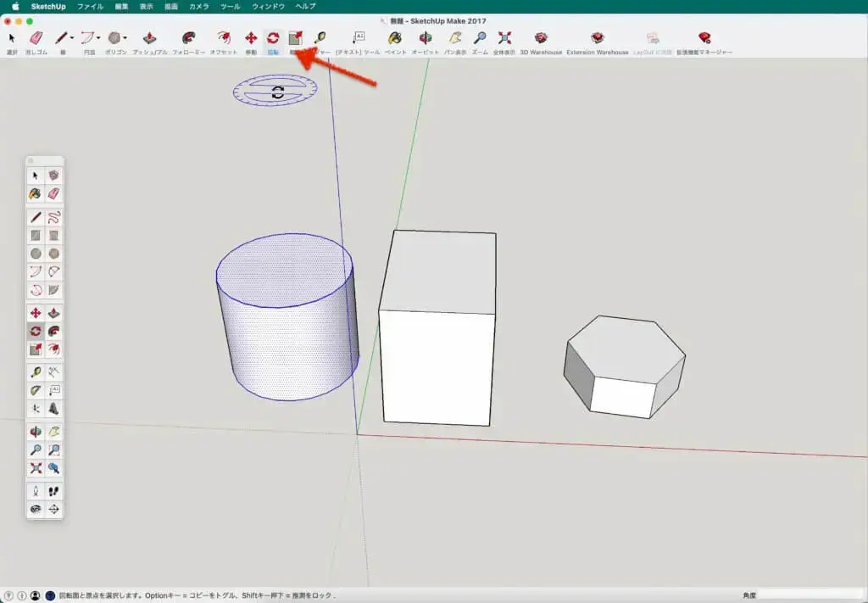This screenshot has width=868, height=603.
Task: Select the scale tool icon in top toolbar
Action: click(x=296, y=38)
